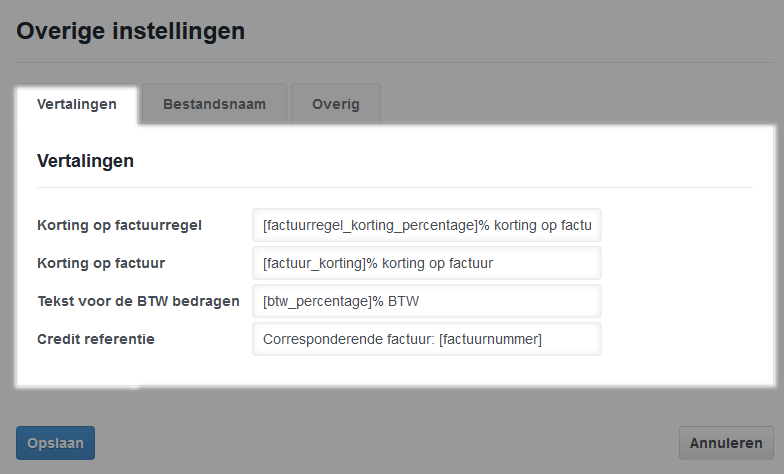Image resolution: width=784 pixels, height=474 pixels.
Task: Focus the Korting op factuurregel input field
Action: pos(427,225)
